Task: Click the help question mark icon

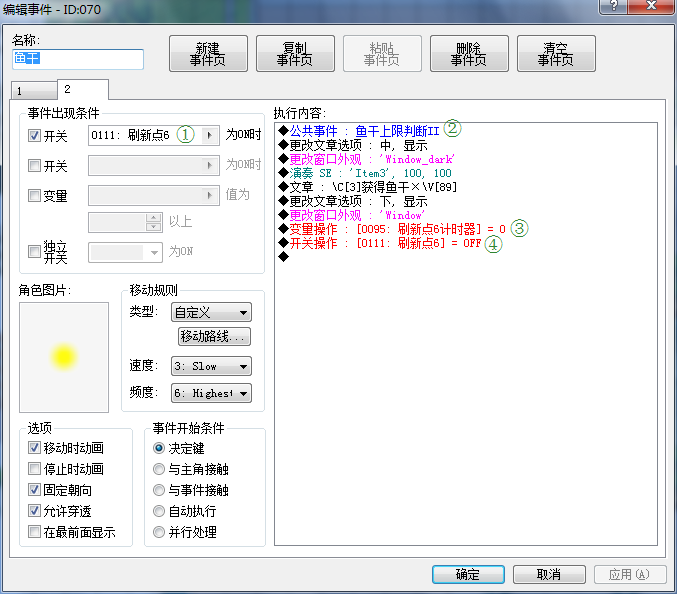Action: pyautogui.click(x=620, y=9)
